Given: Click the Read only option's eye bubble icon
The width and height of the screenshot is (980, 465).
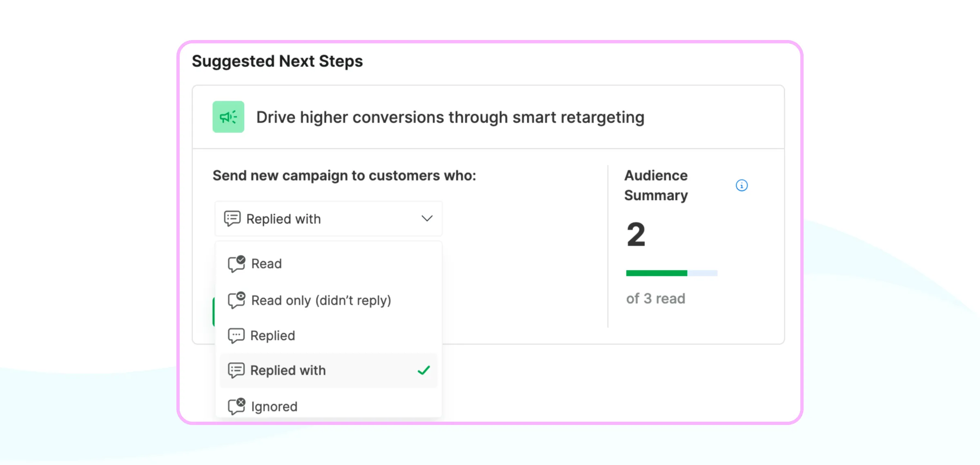Looking at the screenshot, I should [236, 300].
